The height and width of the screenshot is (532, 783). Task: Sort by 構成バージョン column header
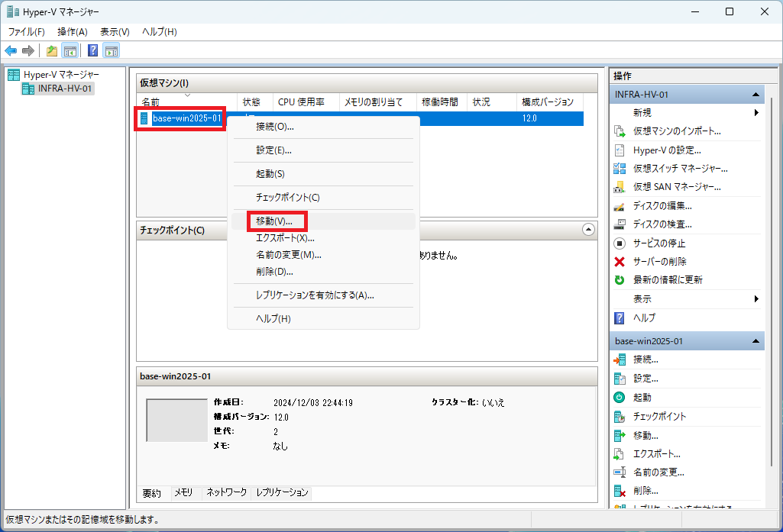550,102
